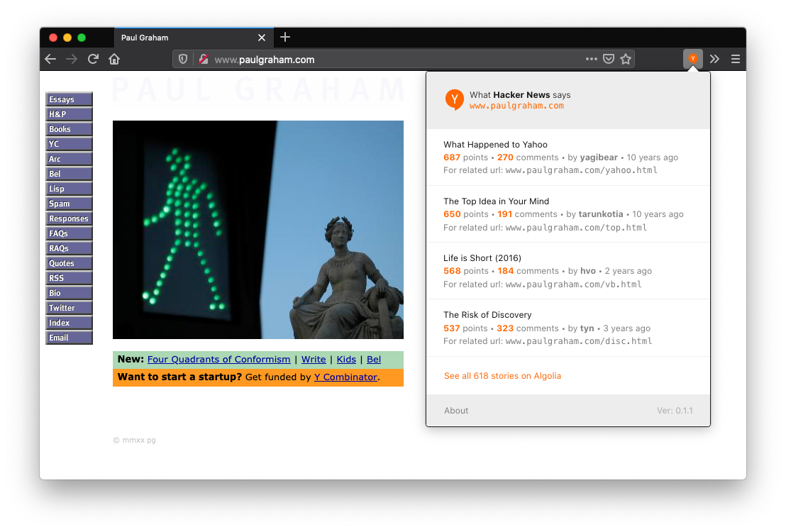Open the Twitter sidebar button
This screenshot has width=786, height=532.
70,307
